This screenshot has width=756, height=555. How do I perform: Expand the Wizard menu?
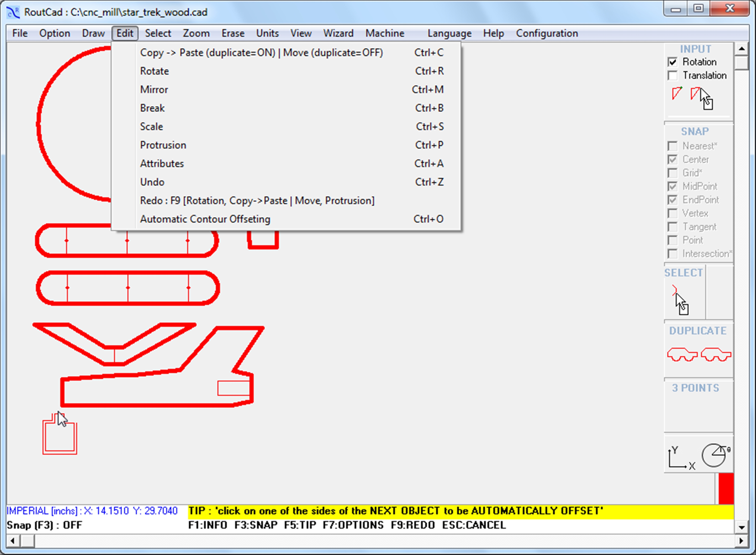tap(338, 33)
